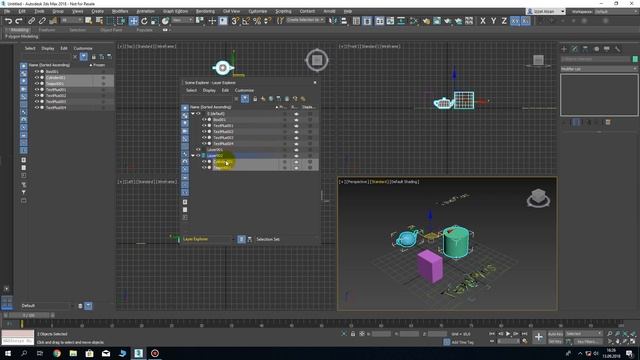Open the Modifiers menu
This screenshot has width=640, height=360.
pos(120,11)
